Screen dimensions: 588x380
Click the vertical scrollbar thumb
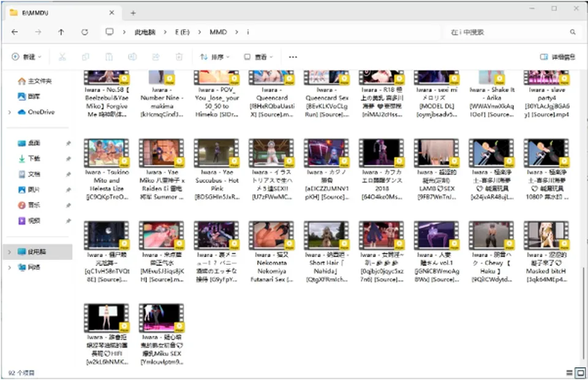pyautogui.click(x=583, y=313)
